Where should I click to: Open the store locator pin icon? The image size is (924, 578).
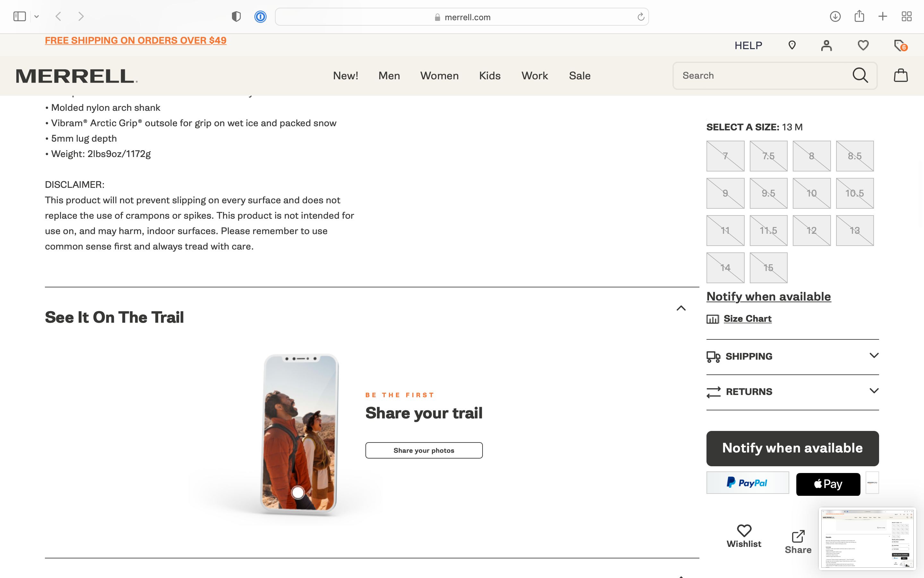point(792,46)
